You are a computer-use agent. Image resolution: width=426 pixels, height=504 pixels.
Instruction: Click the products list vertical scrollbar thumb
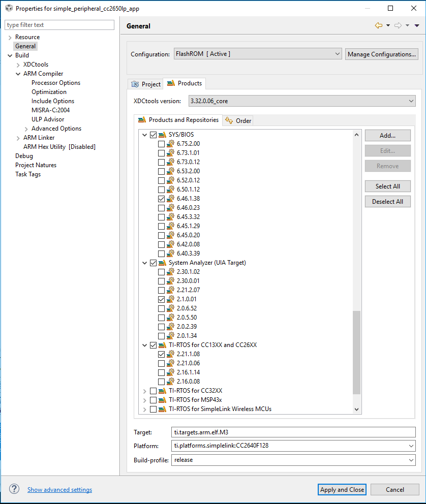tap(356, 352)
